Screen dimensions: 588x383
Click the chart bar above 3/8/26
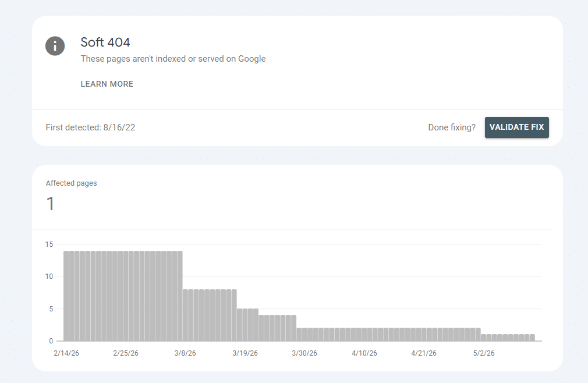point(185,315)
